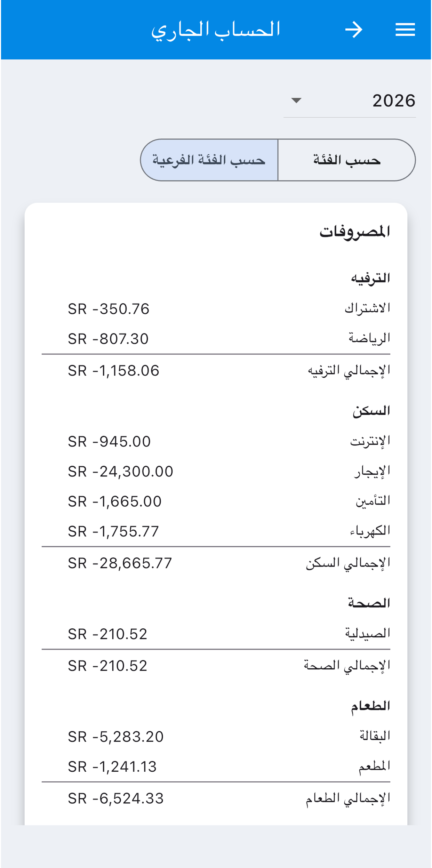Open the 2026 year dropdown
Screen dimensions: 432x868
pyautogui.click(x=349, y=101)
